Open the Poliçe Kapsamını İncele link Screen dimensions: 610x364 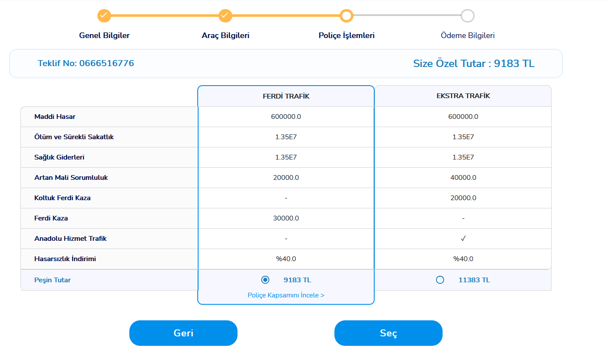(x=286, y=295)
